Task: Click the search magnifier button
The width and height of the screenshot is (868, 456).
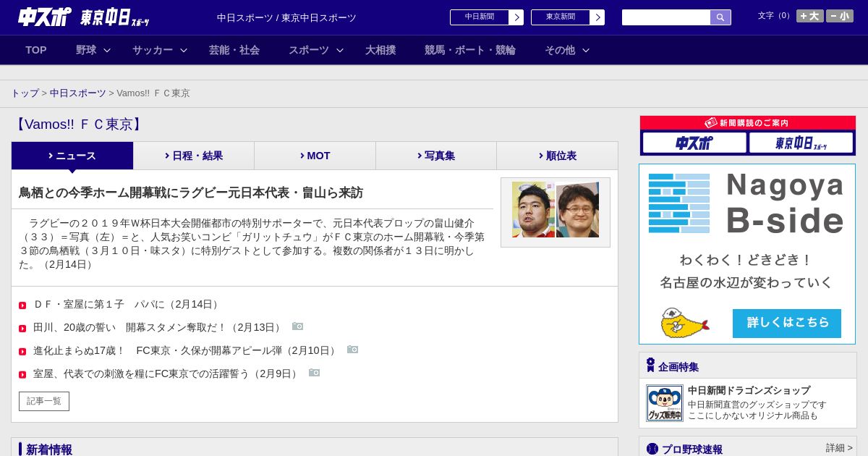Action: pos(720,17)
